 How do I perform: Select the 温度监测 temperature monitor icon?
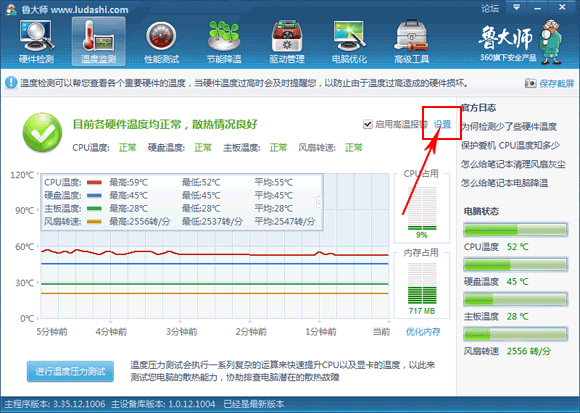point(98,42)
